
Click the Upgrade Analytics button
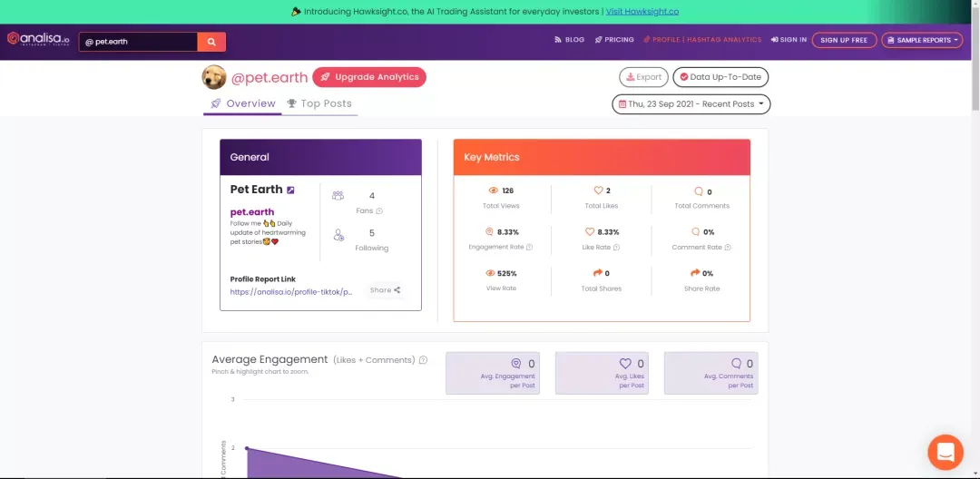[369, 77]
